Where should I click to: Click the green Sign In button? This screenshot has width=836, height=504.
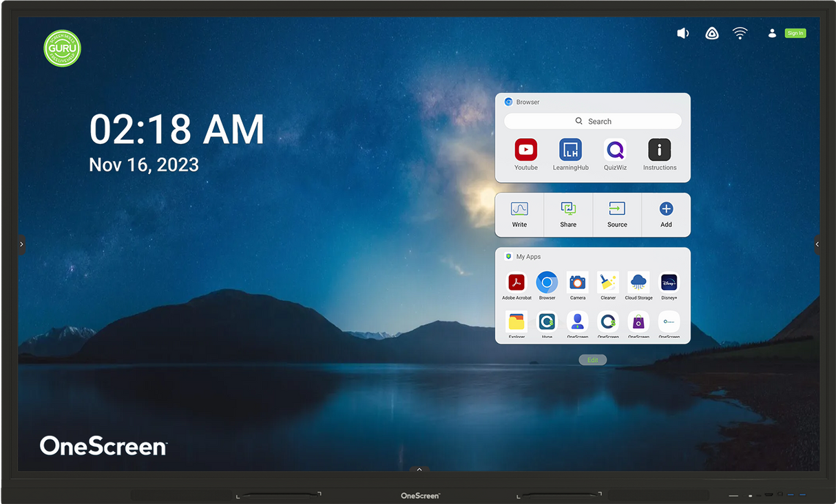(x=795, y=33)
